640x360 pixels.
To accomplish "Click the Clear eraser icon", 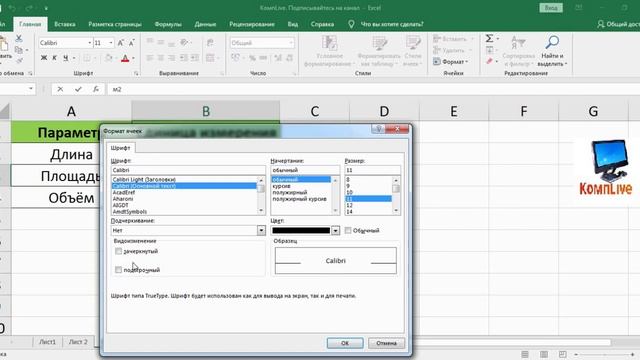I will (x=489, y=61).
